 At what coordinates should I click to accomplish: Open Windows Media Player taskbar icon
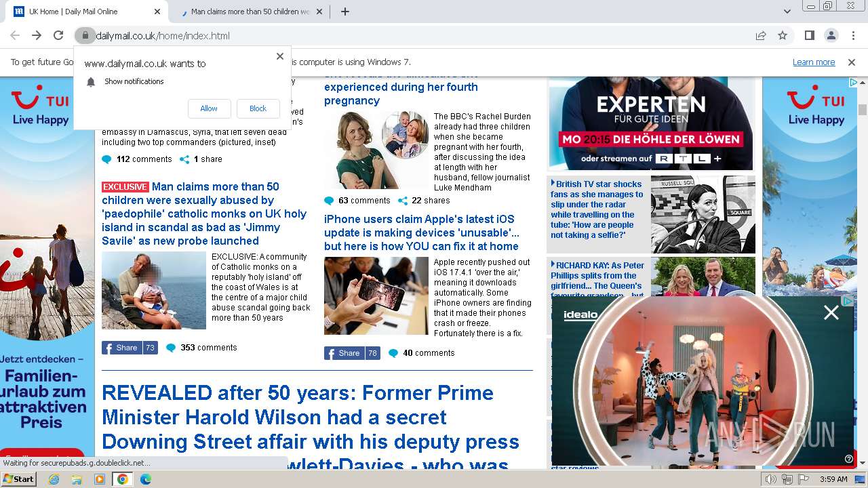(100, 479)
